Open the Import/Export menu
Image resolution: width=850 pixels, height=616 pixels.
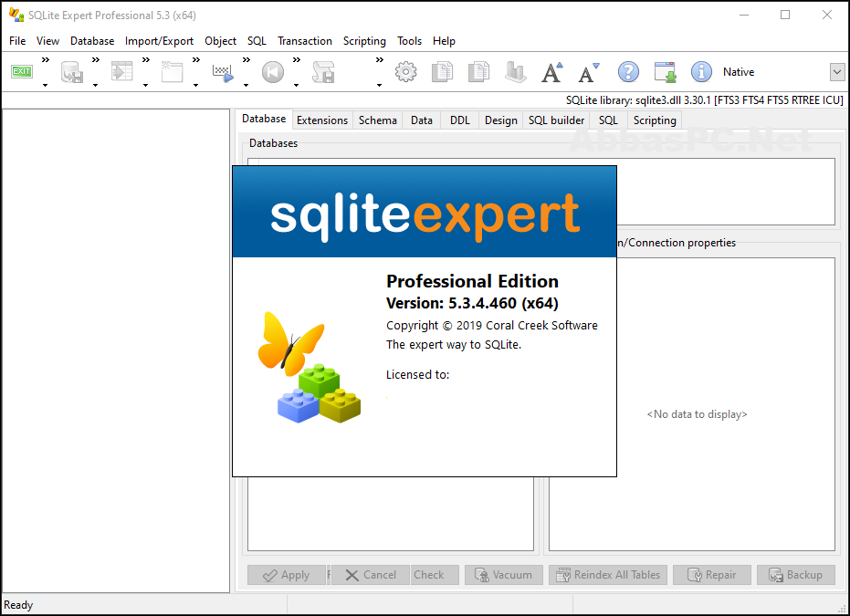[159, 41]
